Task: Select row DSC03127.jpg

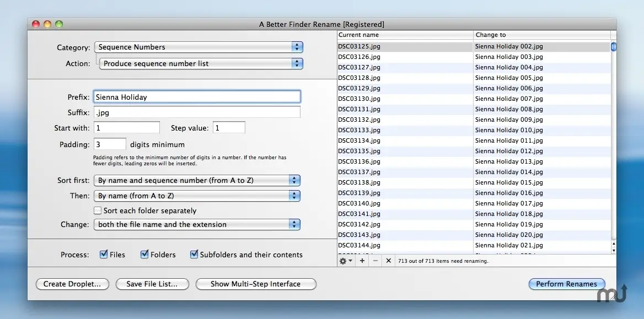Action: click(x=474, y=67)
